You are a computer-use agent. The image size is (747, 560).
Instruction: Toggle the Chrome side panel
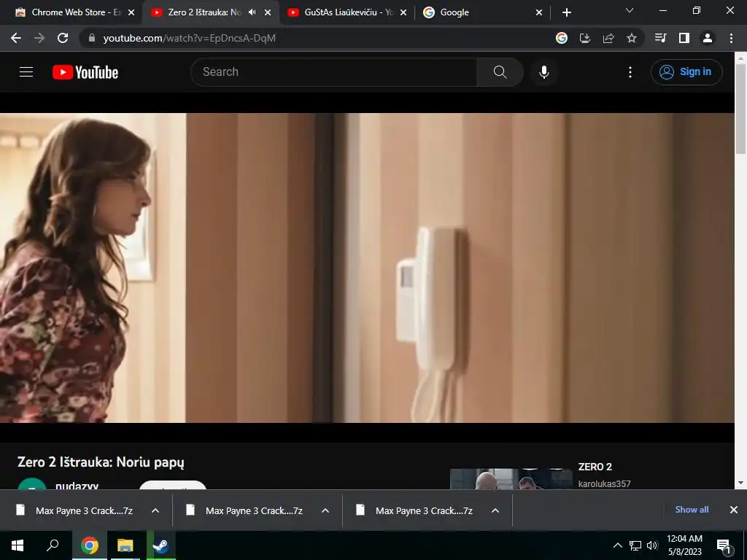click(x=684, y=38)
